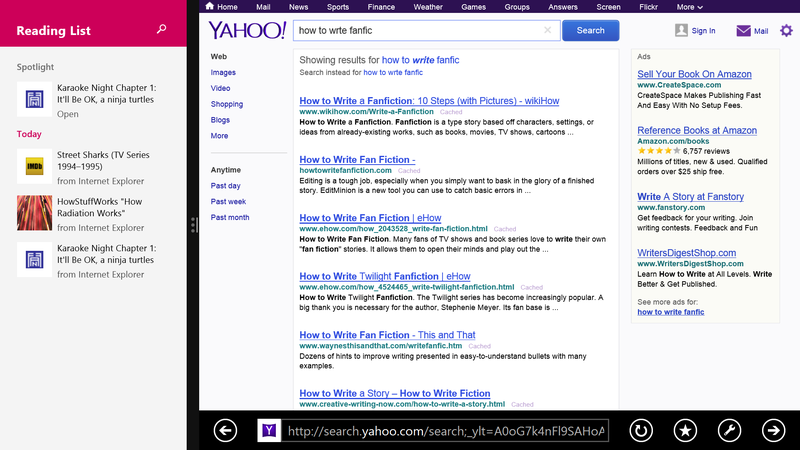Screen dimensions: 800x450
Task: Expand More search categories
Action: pyautogui.click(x=219, y=136)
